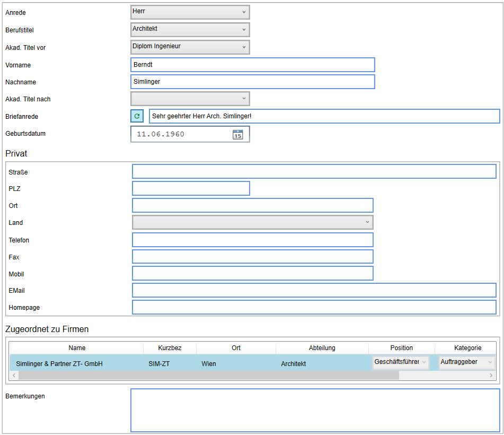
Task: Focus the Vorname field containing Berndt
Action: pos(253,65)
